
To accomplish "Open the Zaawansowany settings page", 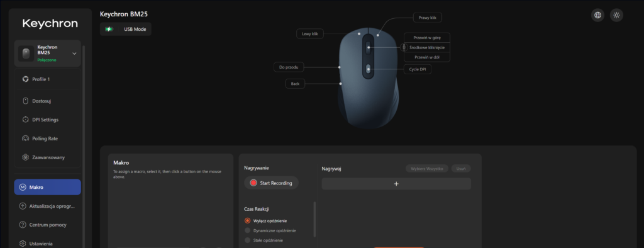I will point(47,157).
